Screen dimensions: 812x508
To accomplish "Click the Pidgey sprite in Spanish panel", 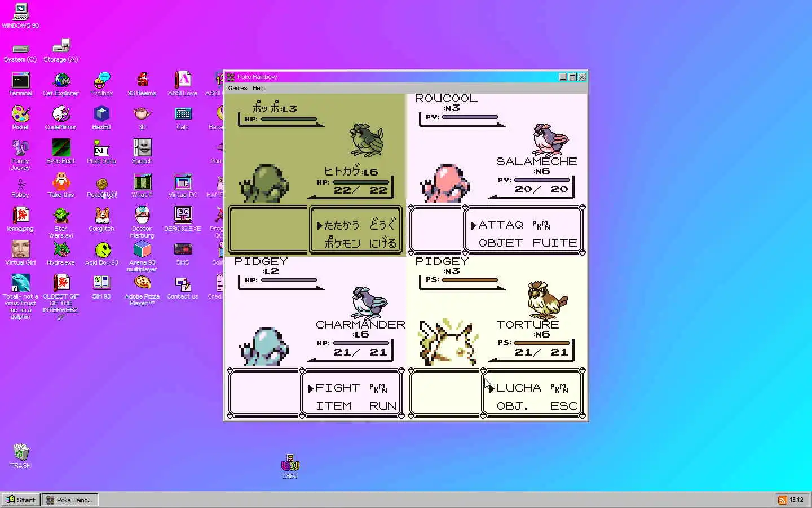I will 547,301.
